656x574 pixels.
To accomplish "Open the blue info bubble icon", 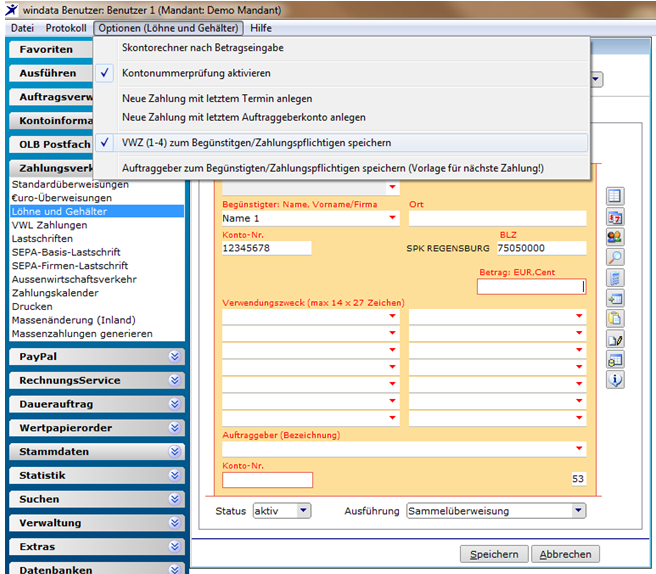I will click(615, 380).
